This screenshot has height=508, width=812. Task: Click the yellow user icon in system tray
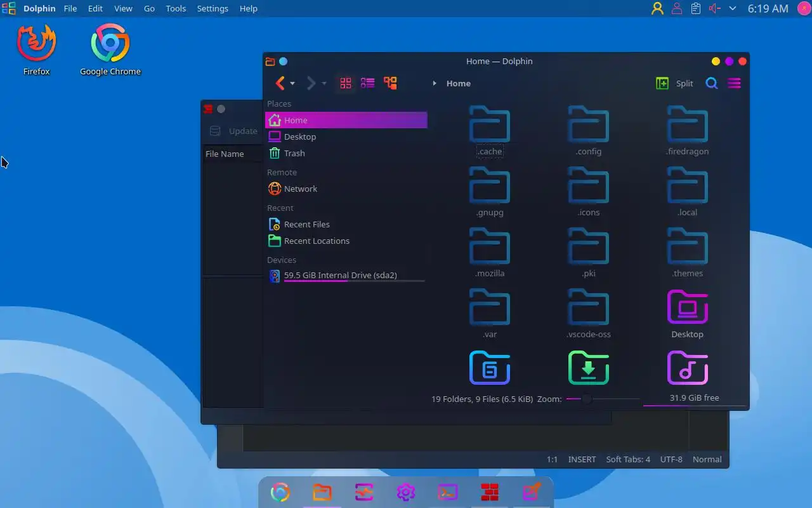coord(657,8)
